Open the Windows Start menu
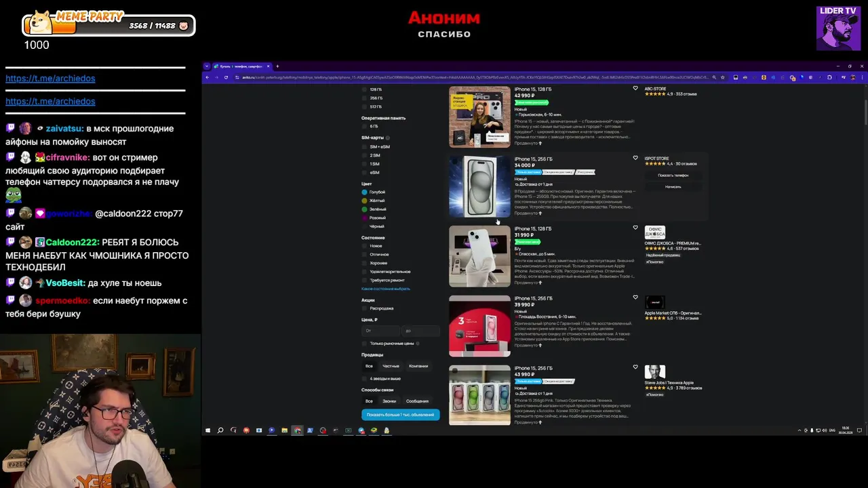The width and height of the screenshot is (868, 488). click(x=208, y=430)
